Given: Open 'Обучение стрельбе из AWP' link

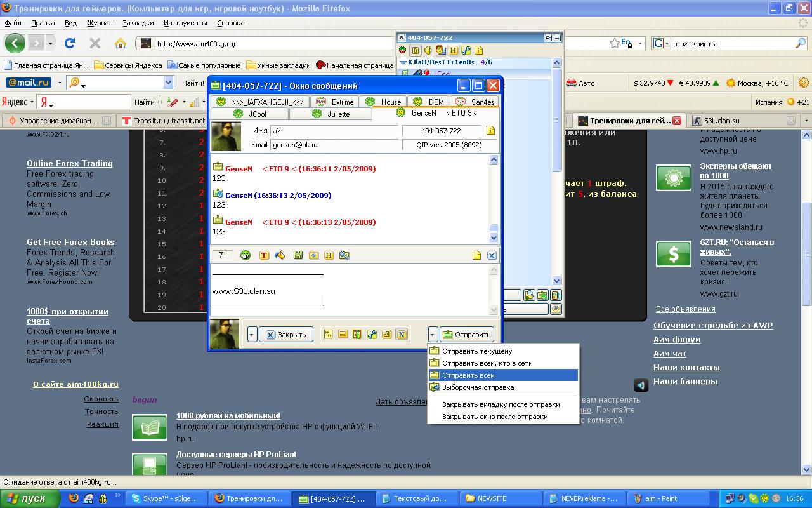Looking at the screenshot, I should (x=713, y=326).
